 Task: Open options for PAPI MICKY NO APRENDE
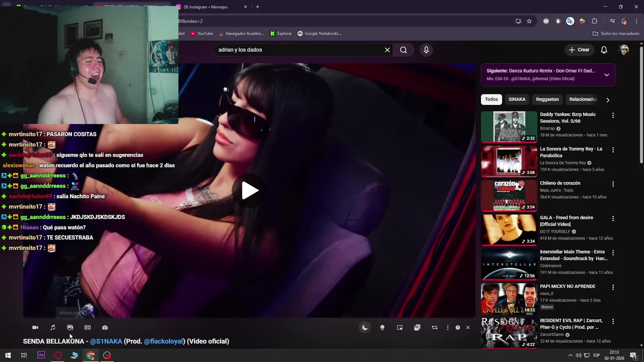point(613,287)
